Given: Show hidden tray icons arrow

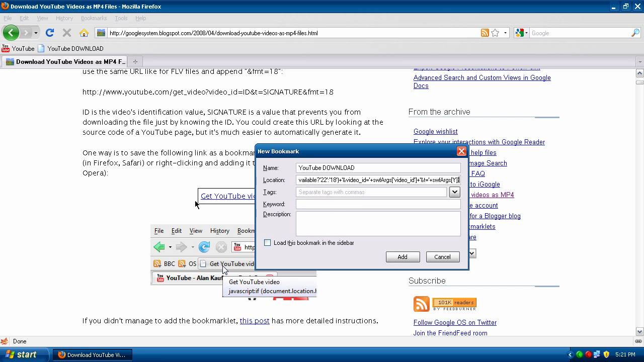Looking at the screenshot, I should tap(571, 354).
